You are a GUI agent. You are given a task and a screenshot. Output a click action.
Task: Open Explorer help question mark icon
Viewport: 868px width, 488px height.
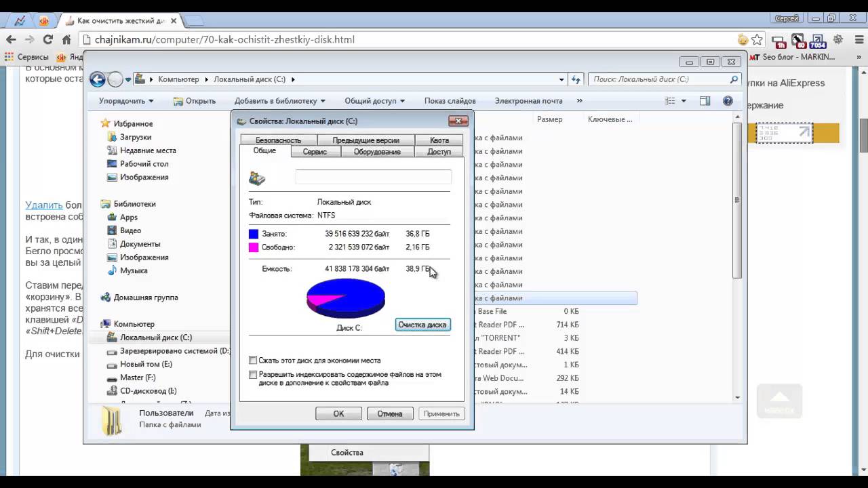pyautogui.click(x=728, y=101)
